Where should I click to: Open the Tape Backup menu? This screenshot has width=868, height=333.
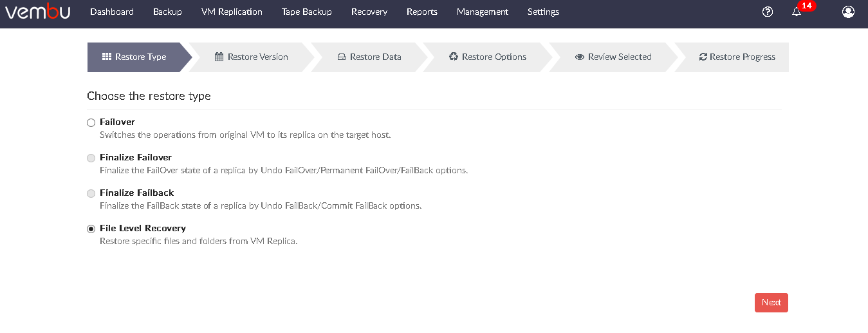(307, 12)
